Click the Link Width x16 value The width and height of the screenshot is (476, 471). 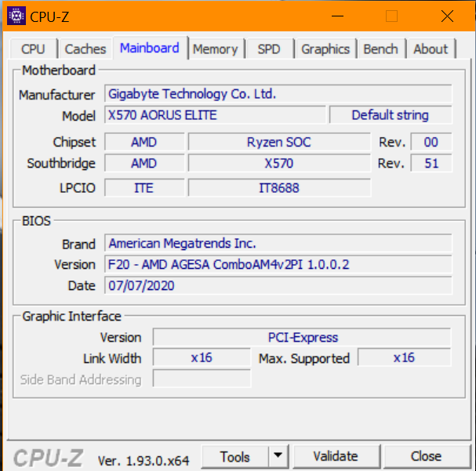click(202, 357)
